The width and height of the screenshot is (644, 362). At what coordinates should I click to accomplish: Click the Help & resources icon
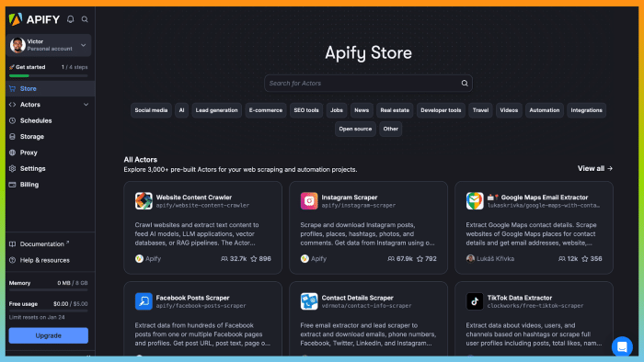pos(12,260)
